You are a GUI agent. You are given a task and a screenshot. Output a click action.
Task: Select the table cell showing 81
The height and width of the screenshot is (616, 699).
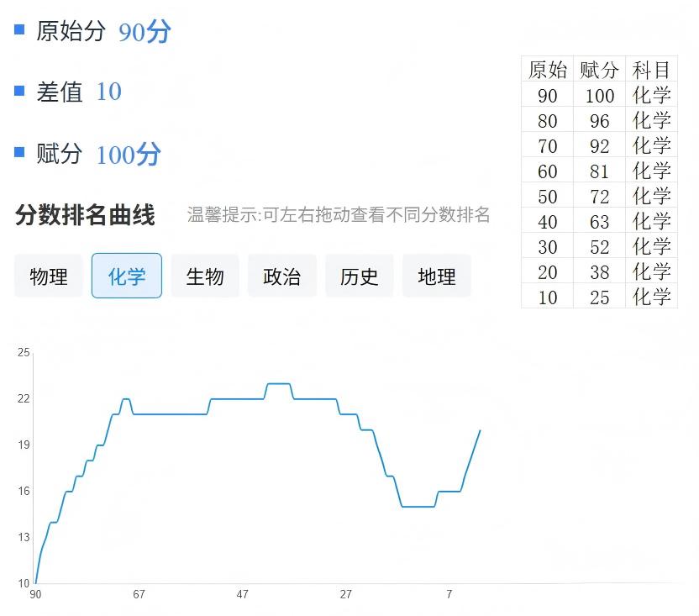click(x=599, y=171)
